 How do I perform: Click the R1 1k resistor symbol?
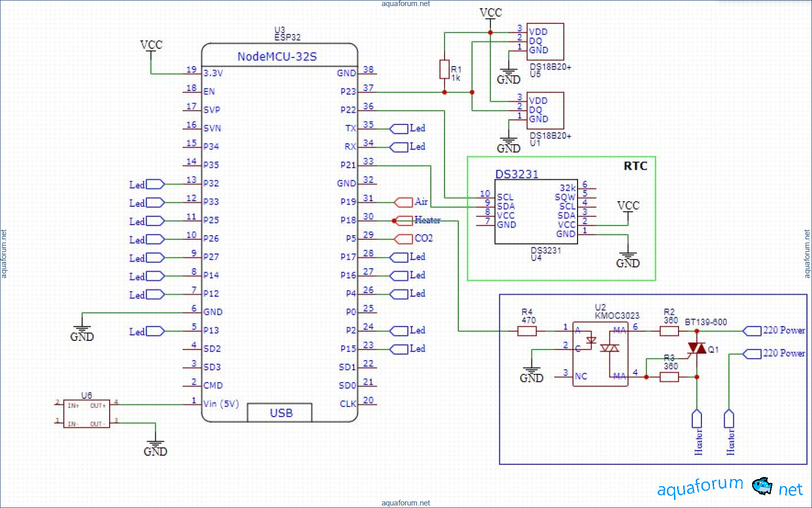[x=445, y=70]
